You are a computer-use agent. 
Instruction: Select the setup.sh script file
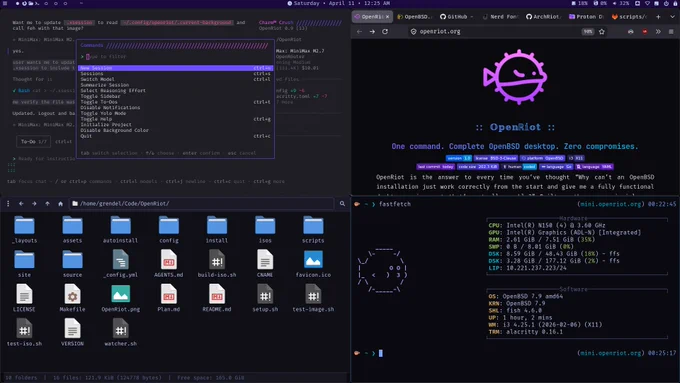(265, 298)
